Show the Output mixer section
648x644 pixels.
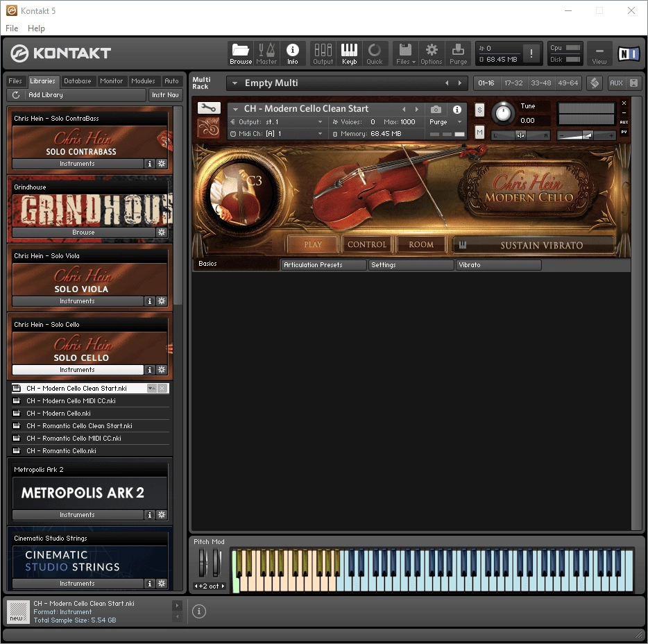click(x=323, y=53)
